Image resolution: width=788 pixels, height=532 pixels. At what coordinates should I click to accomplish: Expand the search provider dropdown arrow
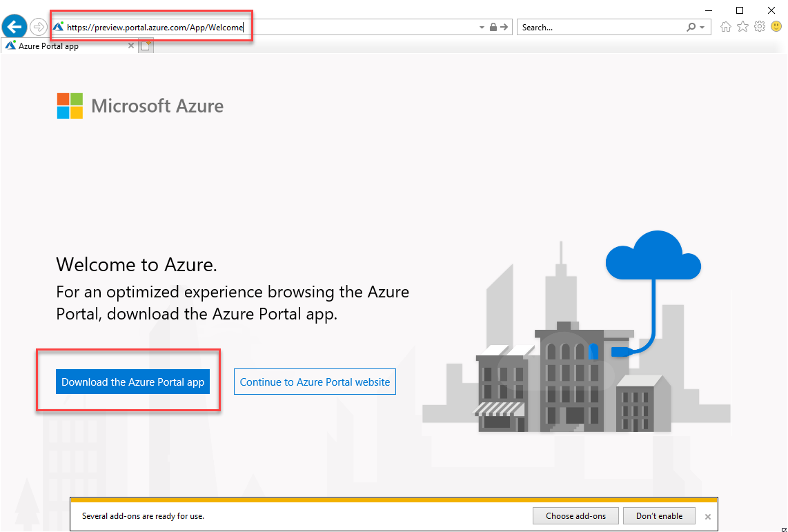[702, 28]
